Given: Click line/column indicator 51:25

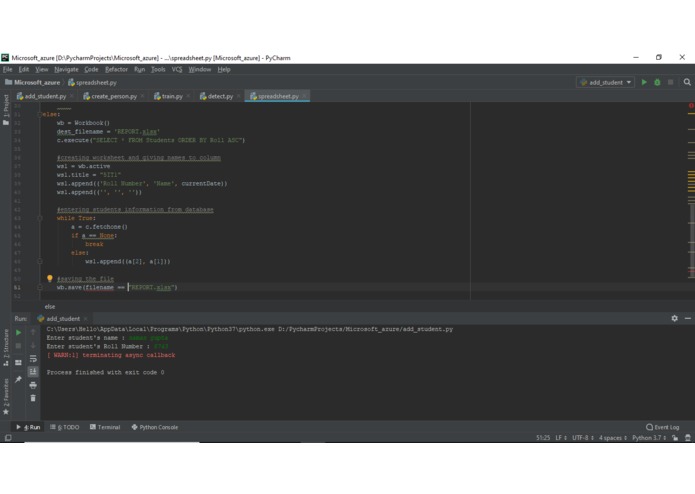Looking at the screenshot, I should pos(543,438).
